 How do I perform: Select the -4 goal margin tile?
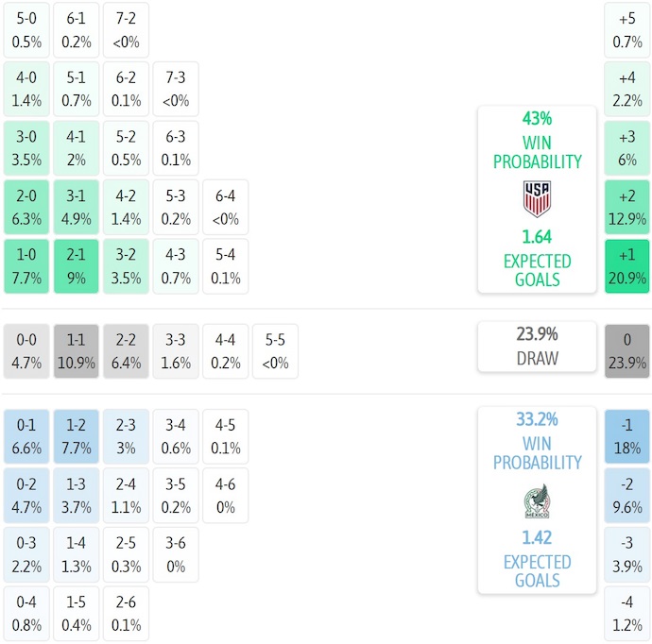pos(627,614)
